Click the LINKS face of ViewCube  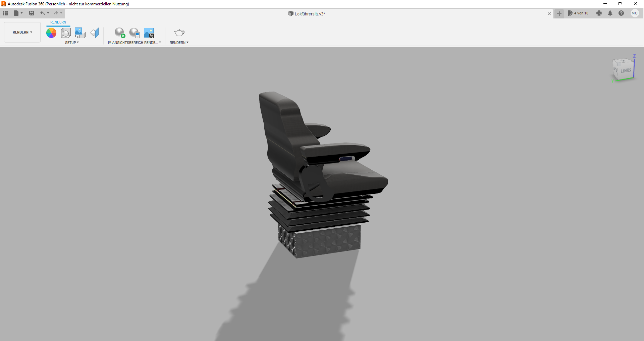click(x=626, y=71)
